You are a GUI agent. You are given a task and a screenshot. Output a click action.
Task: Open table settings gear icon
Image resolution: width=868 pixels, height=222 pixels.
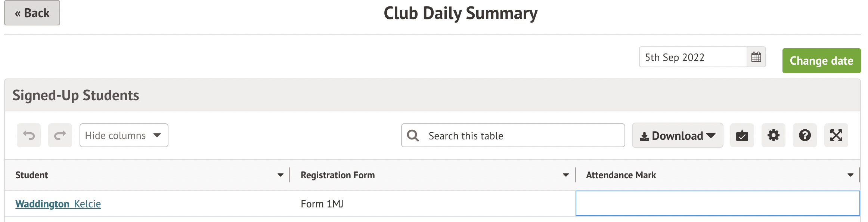tap(773, 135)
